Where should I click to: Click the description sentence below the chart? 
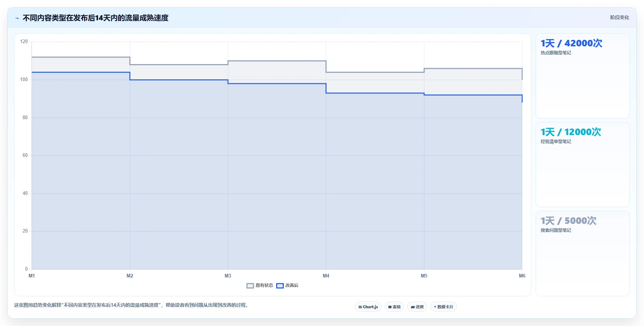[x=131, y=305]
